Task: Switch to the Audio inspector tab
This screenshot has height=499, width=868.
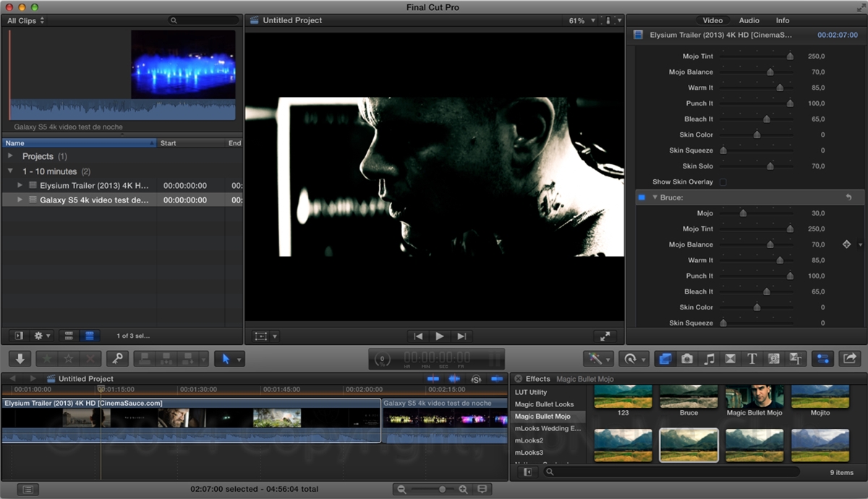Action: [x=749, y=21]
